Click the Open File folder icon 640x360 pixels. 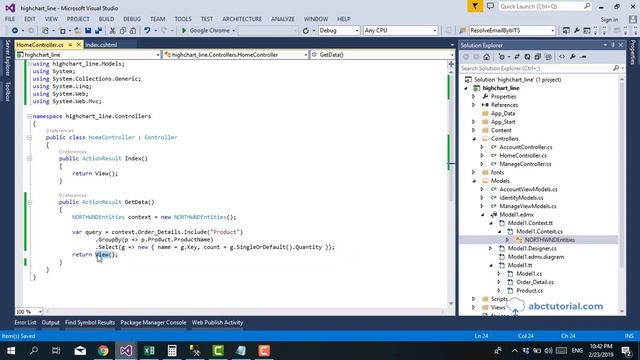click(x=77, y=31)
